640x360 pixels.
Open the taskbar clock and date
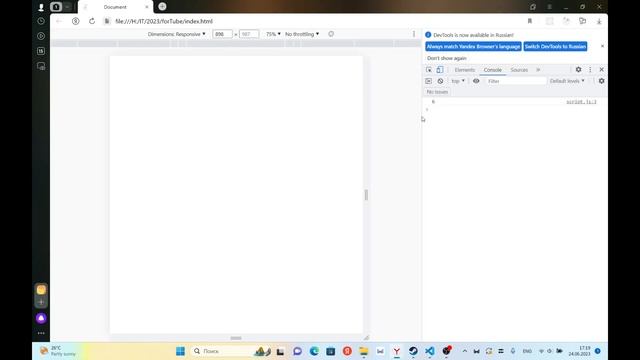[579, 351]
